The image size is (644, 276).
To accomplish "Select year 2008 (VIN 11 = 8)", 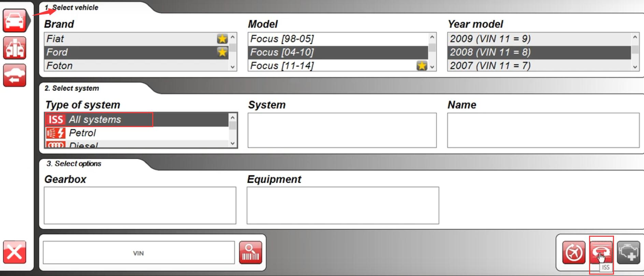I will click(539, 52).
